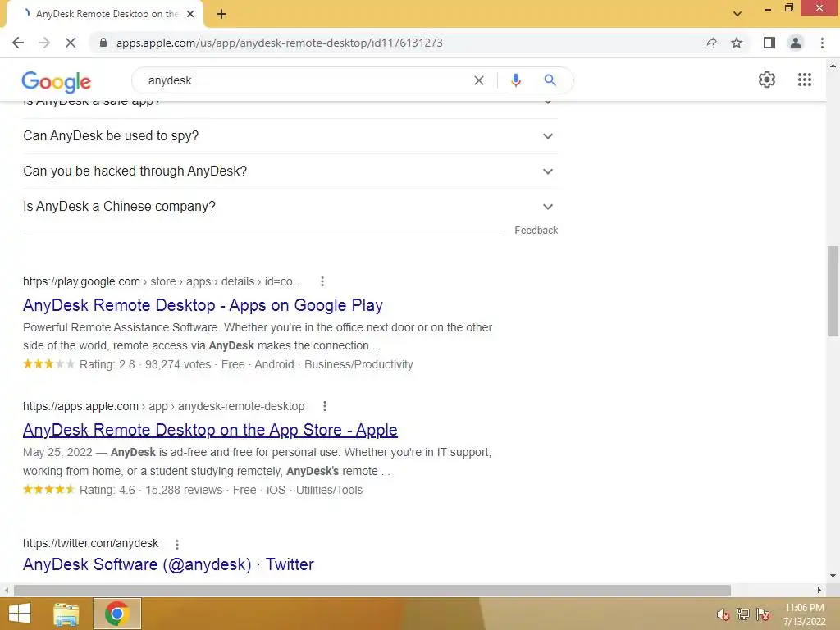The width and height of the screenshot is (840, 630).
Task: Click in the anydesk search field
Action: click(x=305, y=80)
